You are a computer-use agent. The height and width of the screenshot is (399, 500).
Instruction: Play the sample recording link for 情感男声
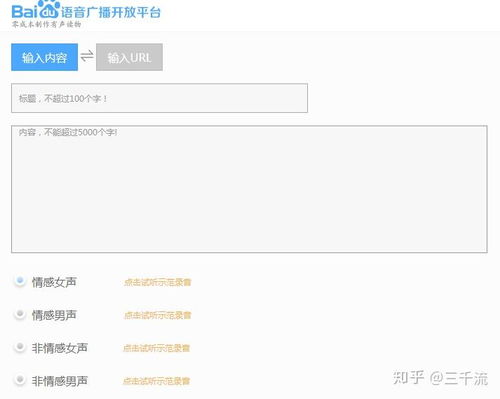coord(157,315)
